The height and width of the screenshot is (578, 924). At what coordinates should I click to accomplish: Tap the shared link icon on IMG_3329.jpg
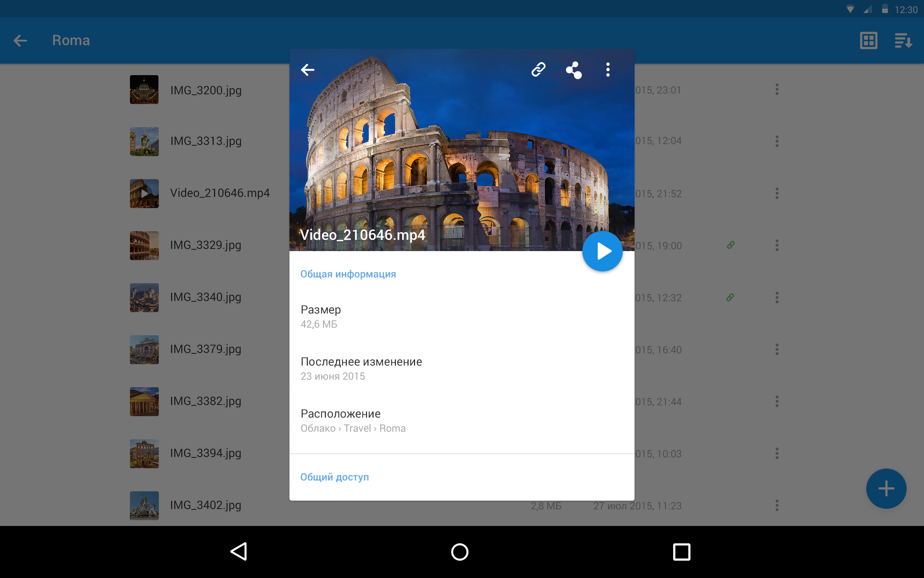point(731,245)
